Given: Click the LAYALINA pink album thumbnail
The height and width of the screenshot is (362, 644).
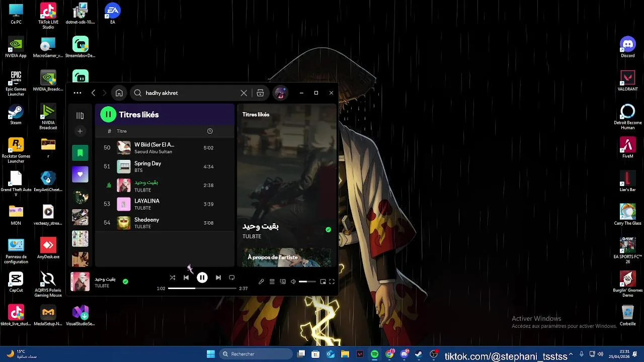Looking at the screenshot, I should pyautogui.click(x=124, y=204).
